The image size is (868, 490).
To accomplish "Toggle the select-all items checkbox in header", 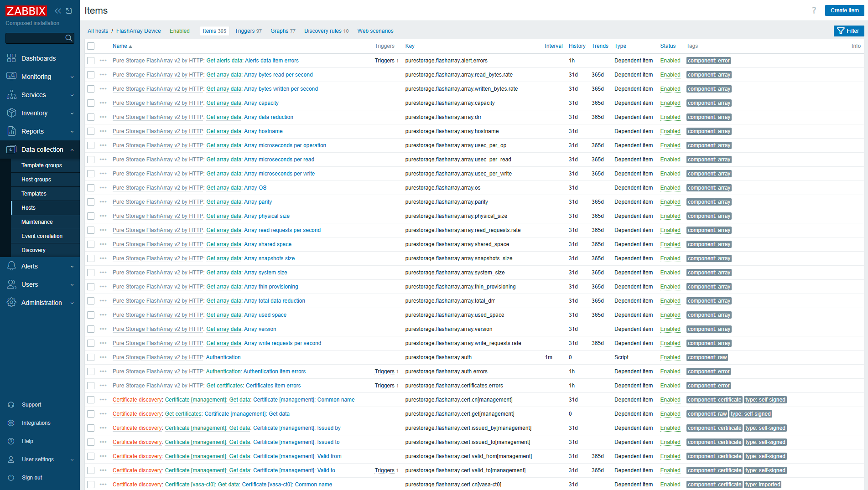I will 91,46.
